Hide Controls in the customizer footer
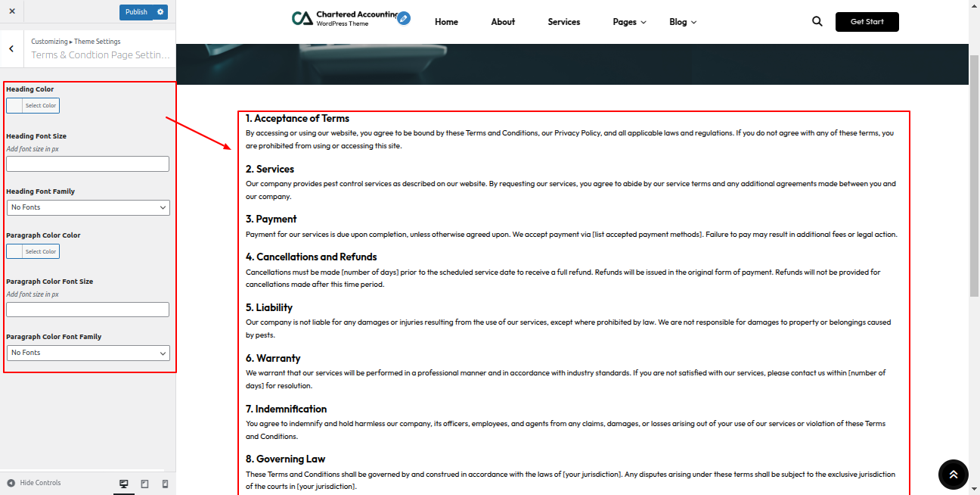 [34, 483]
